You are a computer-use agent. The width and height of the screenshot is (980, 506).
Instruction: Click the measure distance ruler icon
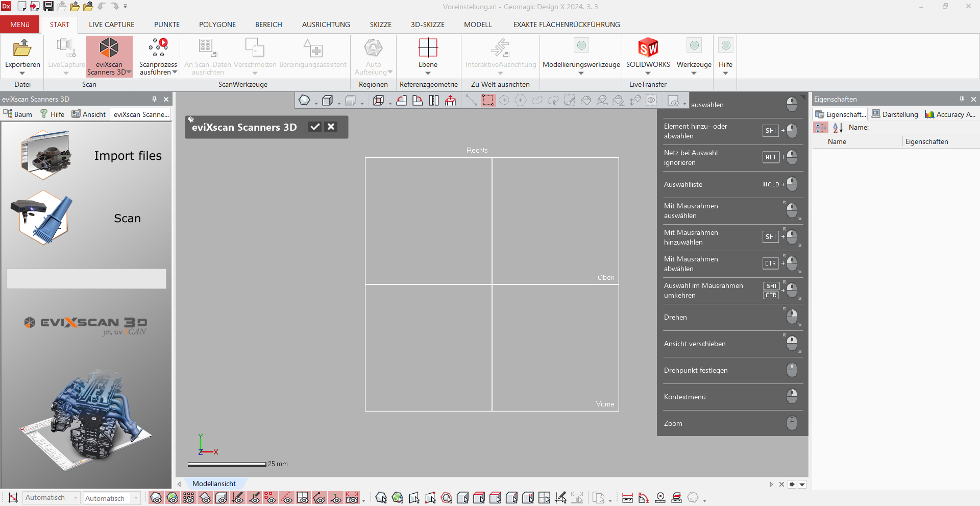[627, 498]
